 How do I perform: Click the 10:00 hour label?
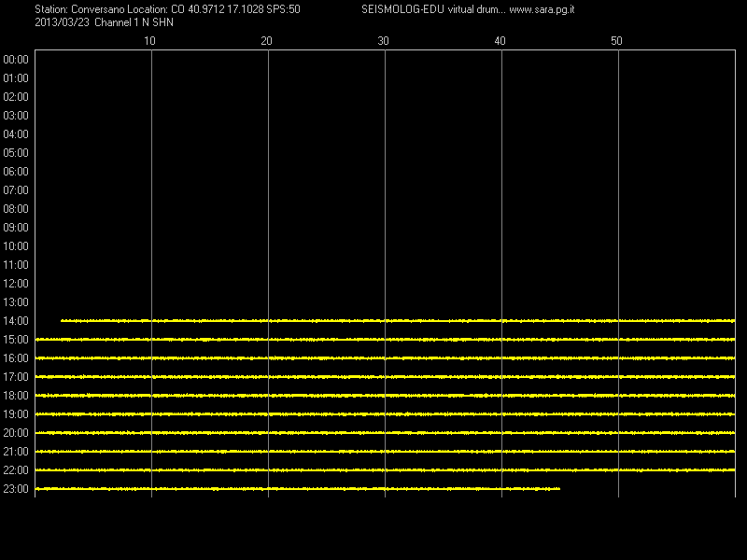(16, 246)
